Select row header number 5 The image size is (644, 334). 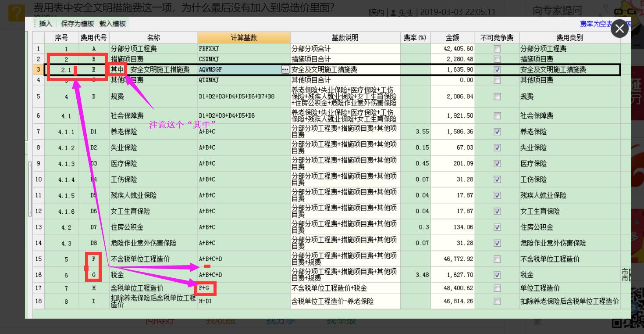click(39, 97)
